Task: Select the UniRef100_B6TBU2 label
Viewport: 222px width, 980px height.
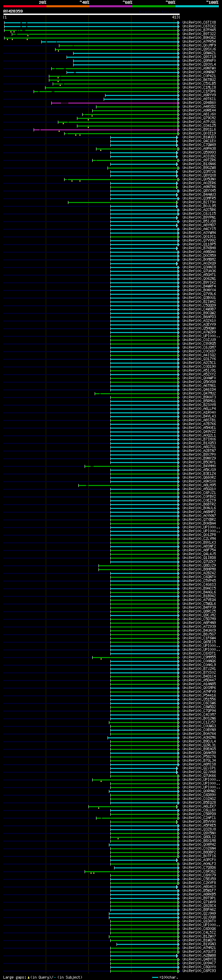Action: (x=199, y=80)
